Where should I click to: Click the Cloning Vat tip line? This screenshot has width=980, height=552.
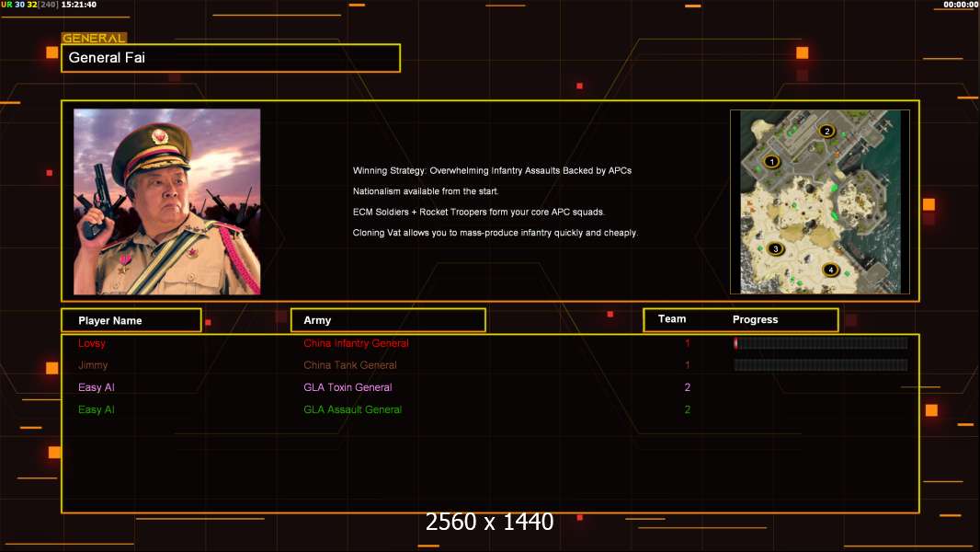(495, 233)
